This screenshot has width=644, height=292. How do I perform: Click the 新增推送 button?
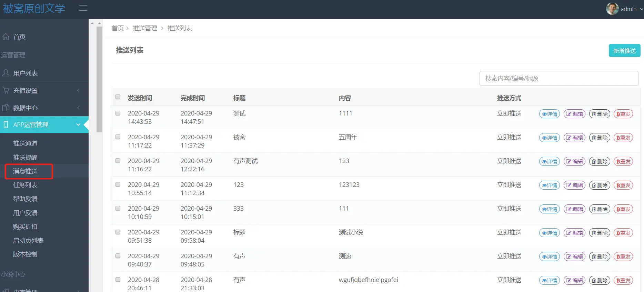pos(624,51)
